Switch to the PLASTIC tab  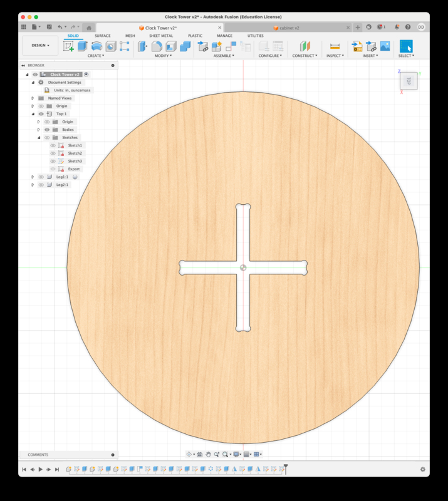point(195,36)
